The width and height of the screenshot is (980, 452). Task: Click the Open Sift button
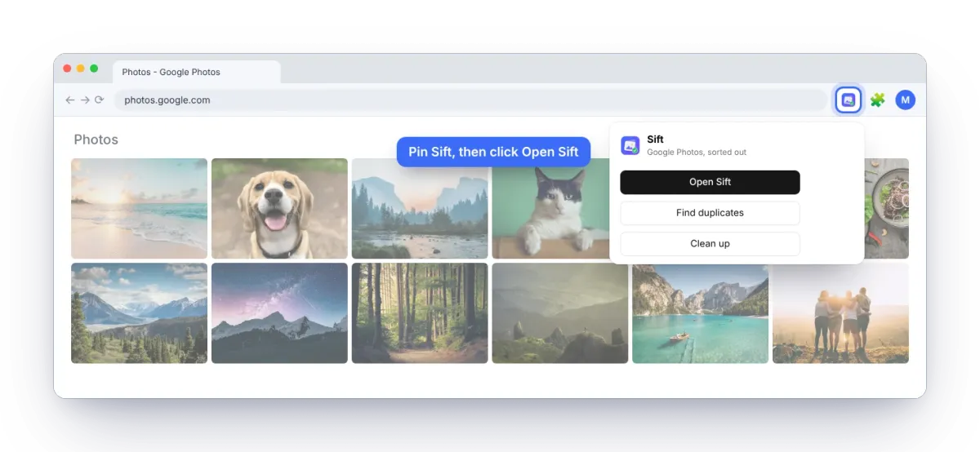[x=710, y=182]
